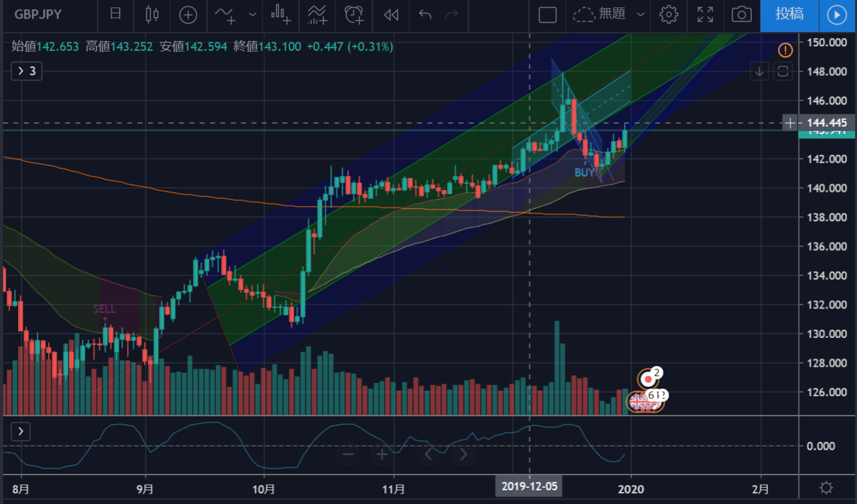Viewport: 857px width, 504px height.
Task: Expand the chevron beside the indicators icon
Action: click(252, 14)
